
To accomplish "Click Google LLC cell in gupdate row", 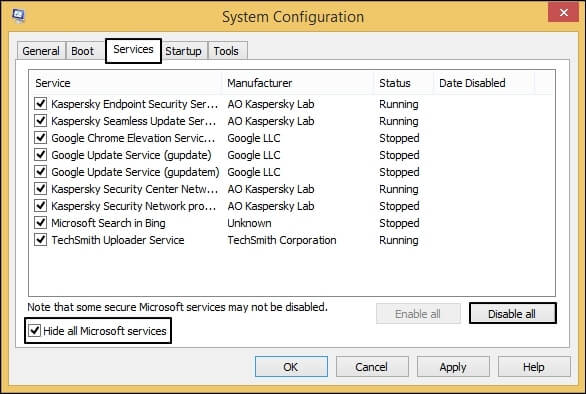I will [254, 155].
